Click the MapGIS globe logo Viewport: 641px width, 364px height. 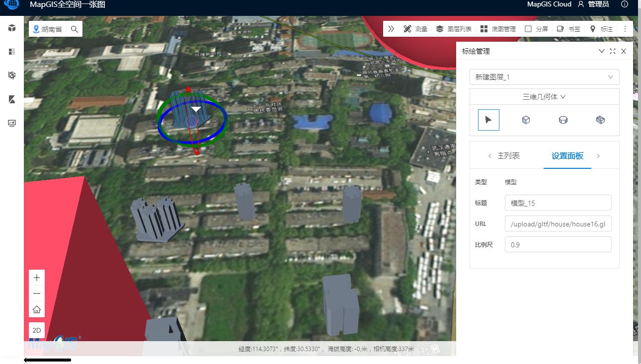11,4
